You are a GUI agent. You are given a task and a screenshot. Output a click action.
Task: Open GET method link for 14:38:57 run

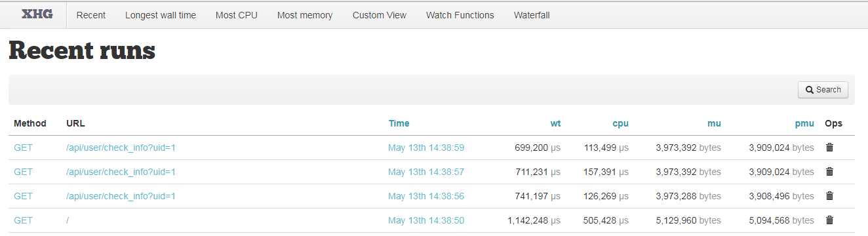(x=23, y=172)
